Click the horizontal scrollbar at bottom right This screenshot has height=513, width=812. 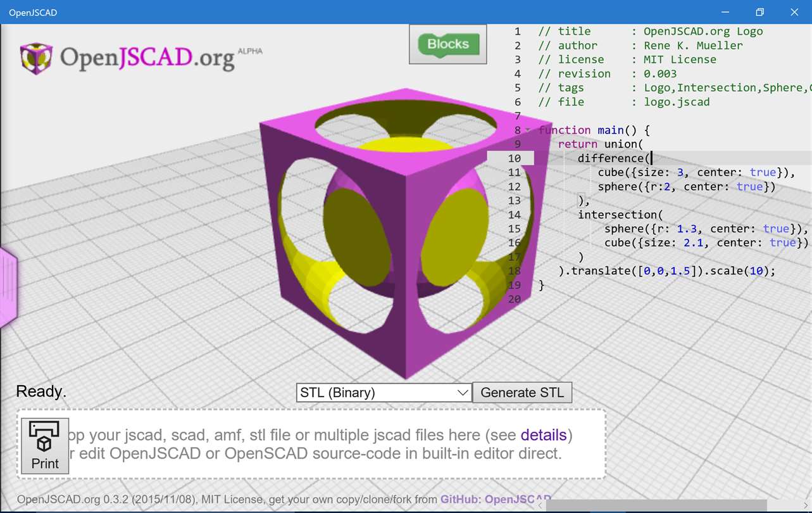[x=656, y=505]
